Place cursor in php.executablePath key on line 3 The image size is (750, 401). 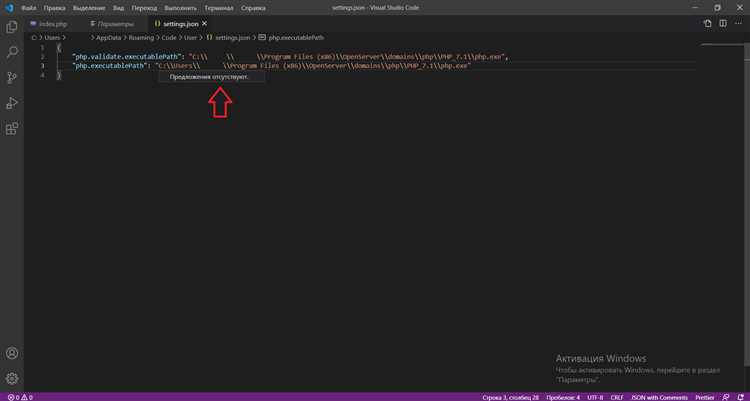point(110,66)
